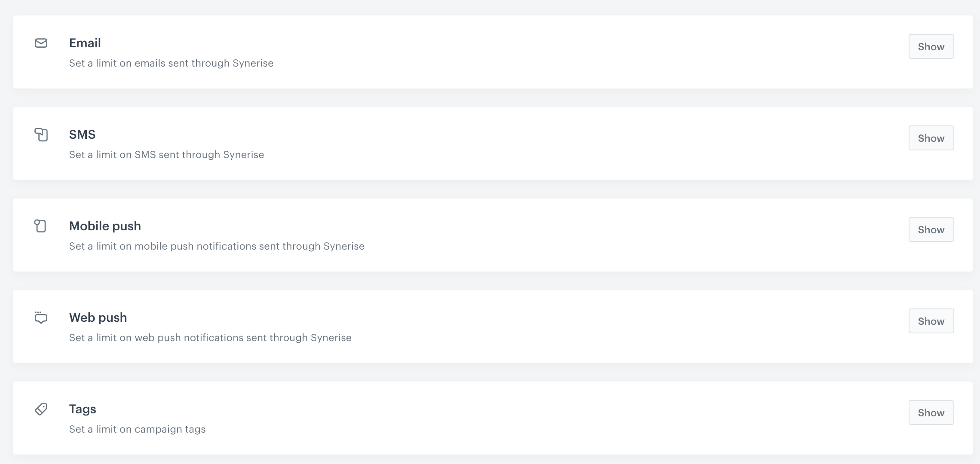Reveal Web push limit settings
980x464 pixels.
coord(931,321)
